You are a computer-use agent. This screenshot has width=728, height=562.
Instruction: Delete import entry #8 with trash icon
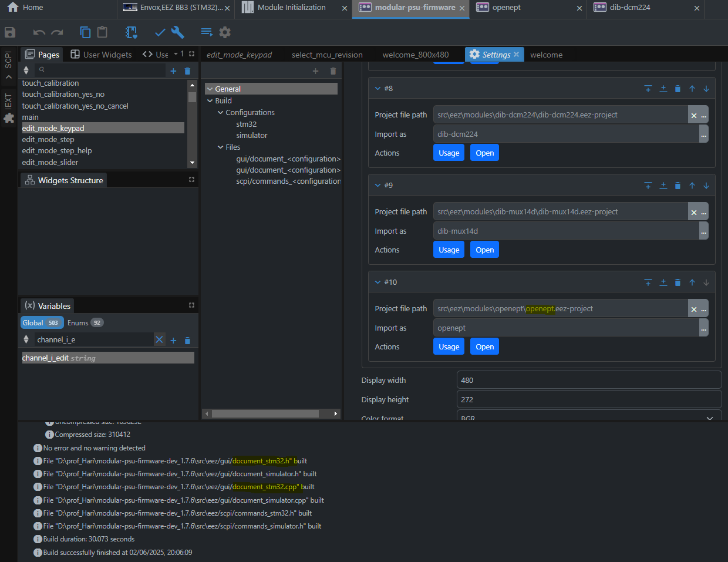click(x=678, y=89)
